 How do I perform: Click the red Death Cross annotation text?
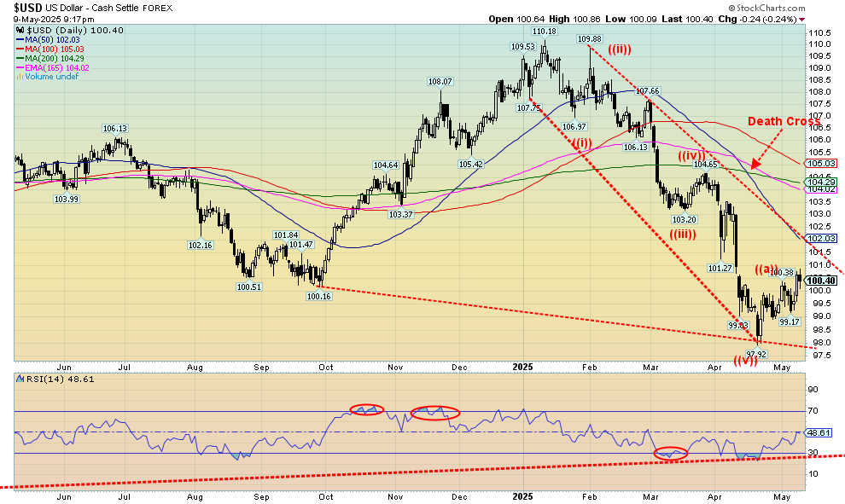(x=781, y=121)
